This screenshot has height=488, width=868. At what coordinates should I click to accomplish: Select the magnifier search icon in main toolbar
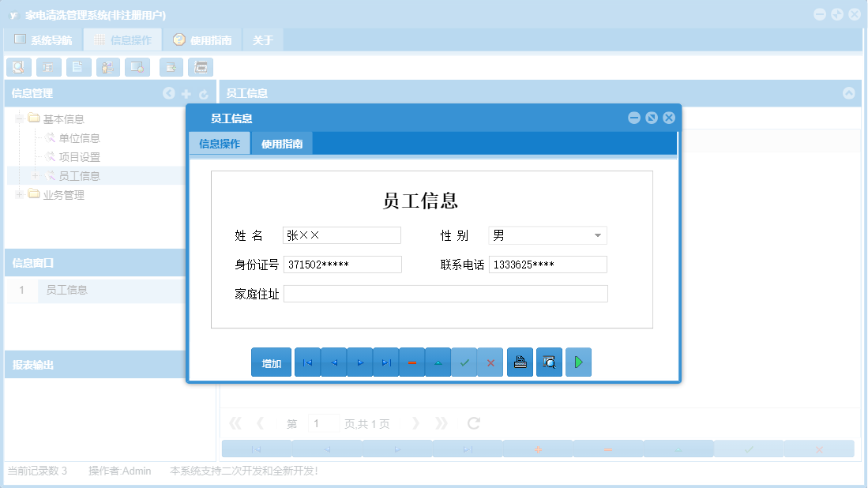18,67
